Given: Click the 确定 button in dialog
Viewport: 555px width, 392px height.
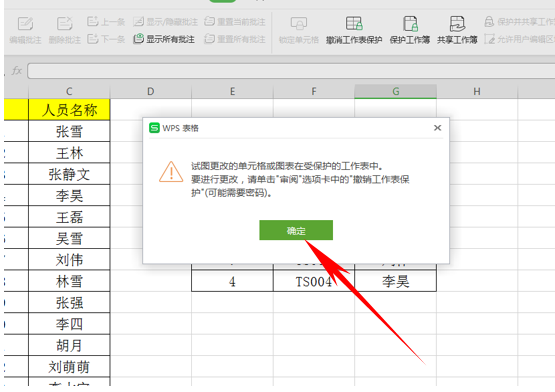Looking at the screenshot, I should (296, 230).
